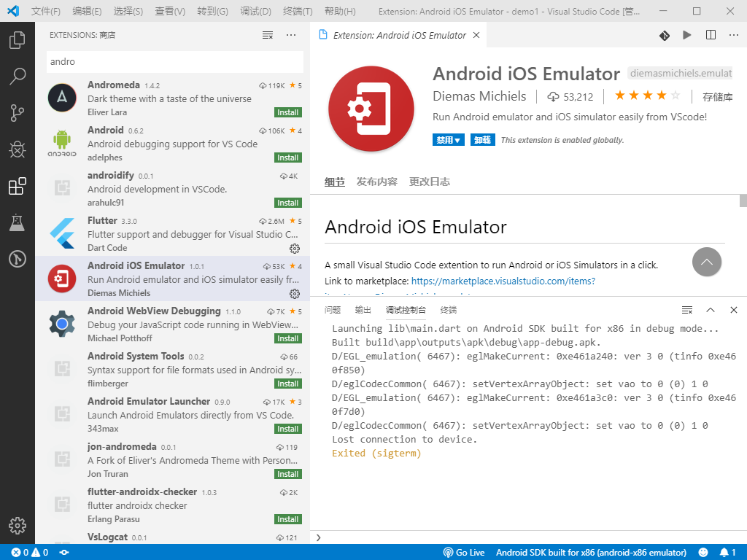Click the extensions search box containing andro
Viewport: 747px width, 560px height.
point(175,62)
